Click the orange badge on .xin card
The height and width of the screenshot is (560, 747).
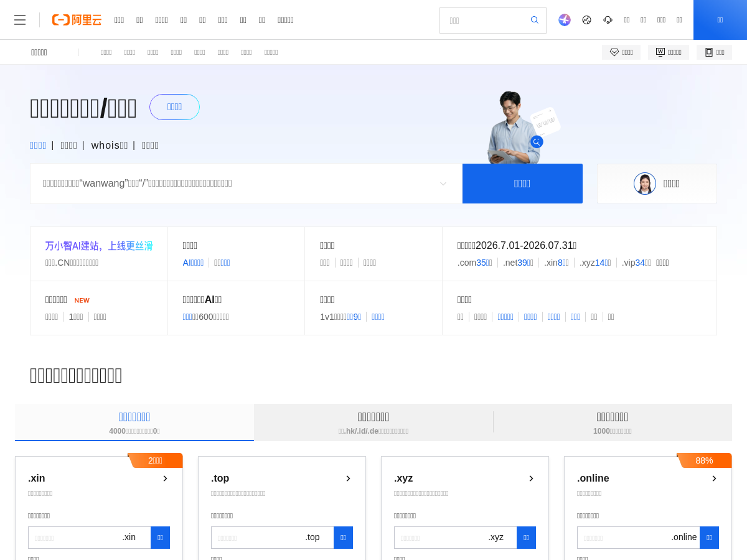pyautogui.click(x=155, y=460)
